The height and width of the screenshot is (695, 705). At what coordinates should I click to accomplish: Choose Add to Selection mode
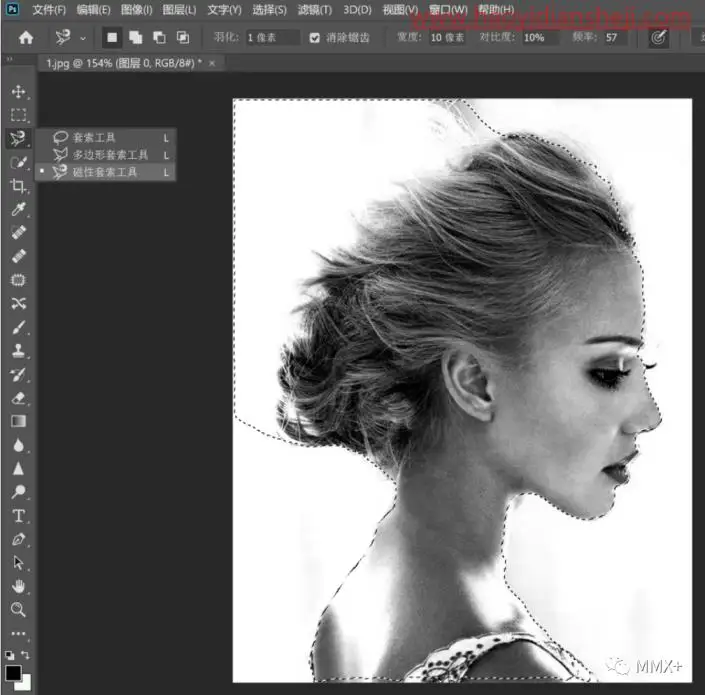(135, 38)
